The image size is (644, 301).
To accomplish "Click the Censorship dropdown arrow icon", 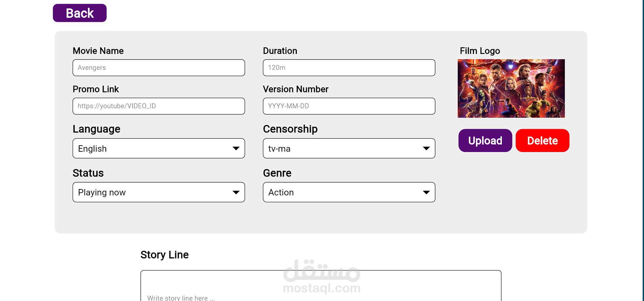I will (x=426, y=148).
